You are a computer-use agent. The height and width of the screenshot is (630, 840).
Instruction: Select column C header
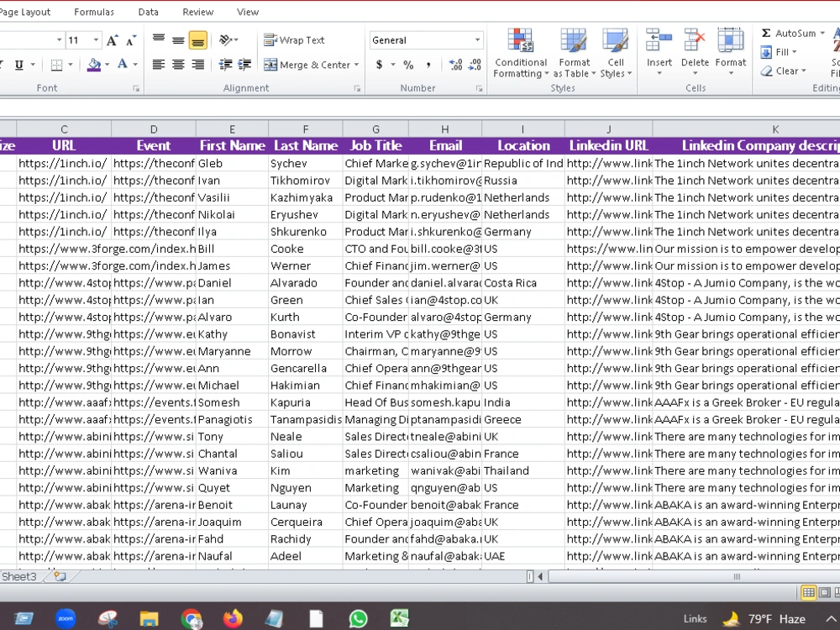[x=64, y=129]
